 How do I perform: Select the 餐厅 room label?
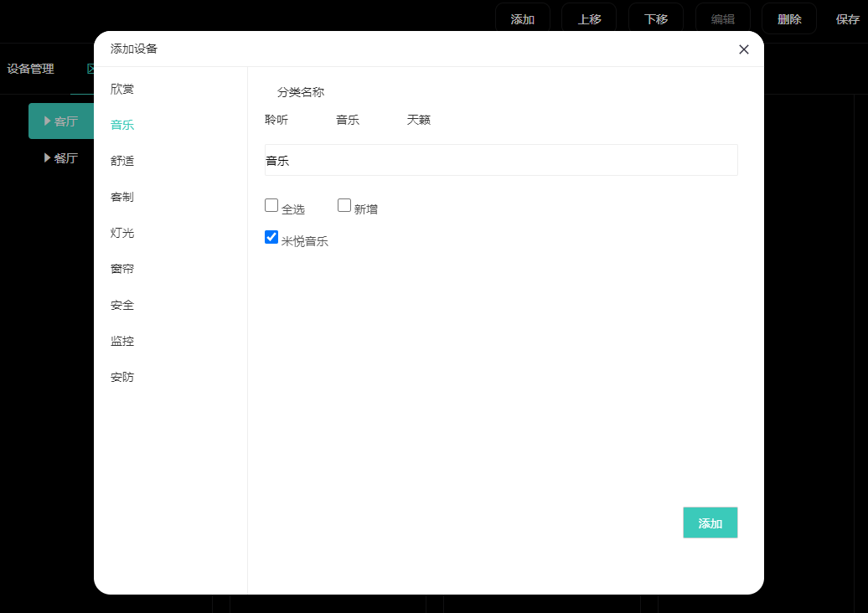click(66, 158)
